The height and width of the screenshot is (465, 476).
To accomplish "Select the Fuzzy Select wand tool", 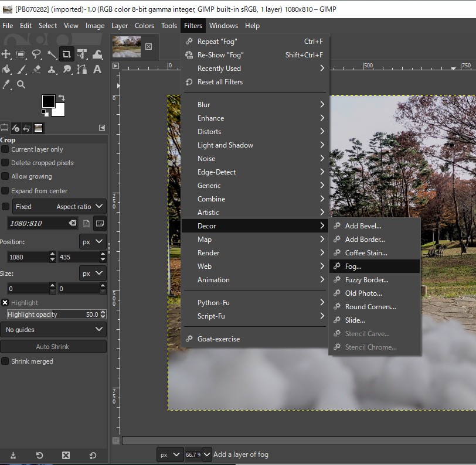I will 52,54.
